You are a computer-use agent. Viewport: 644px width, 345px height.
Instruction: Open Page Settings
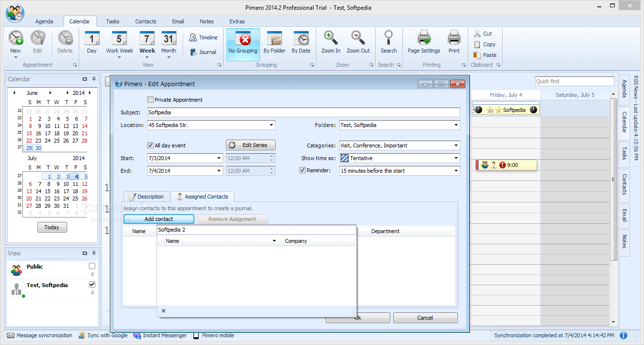(x=424, y=43)
